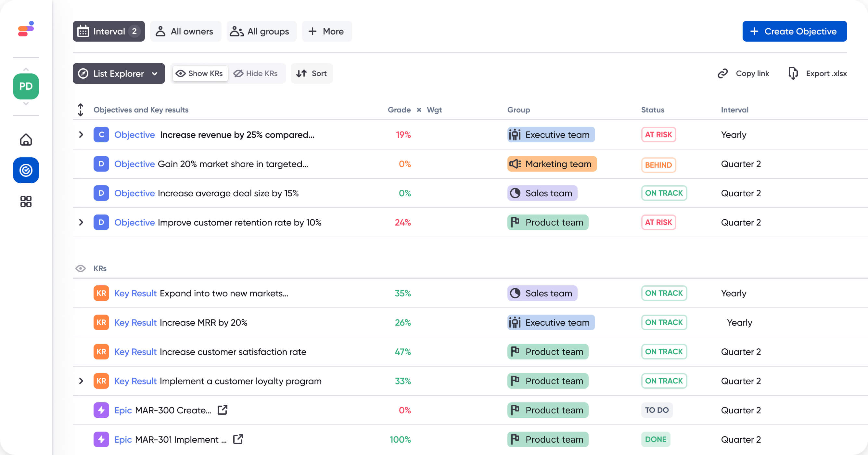Open objective Increase average deal size by 15%

tap(228, 193)
